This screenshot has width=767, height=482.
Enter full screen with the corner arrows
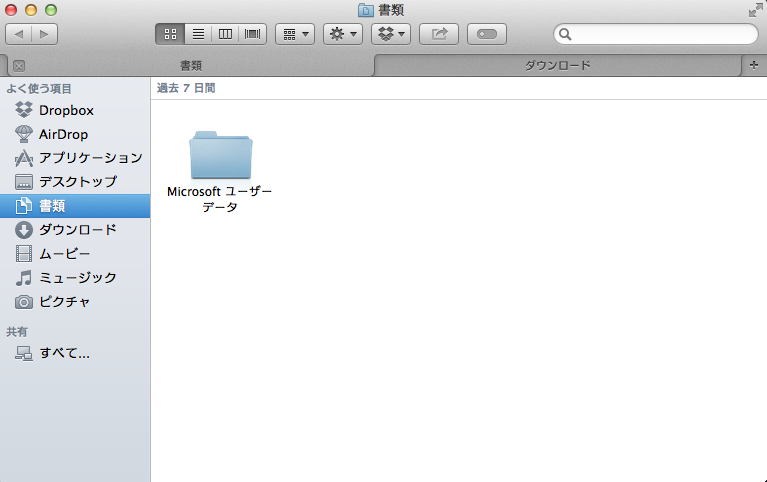coord(755,10)
